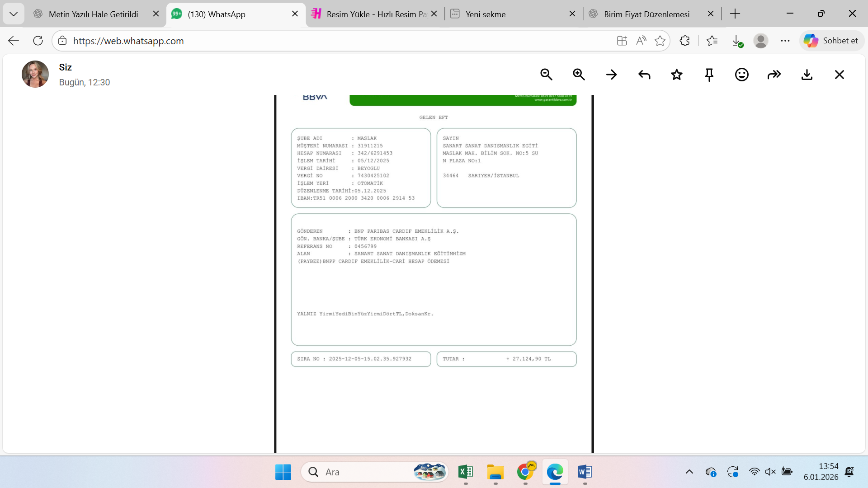Click the taskbar Ara search box

coord(374,472)
